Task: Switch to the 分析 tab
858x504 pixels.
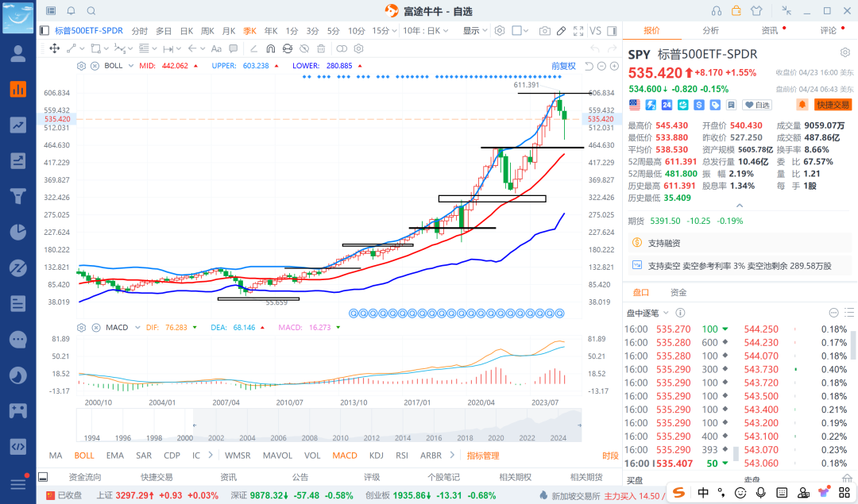Action: [710, 31]
